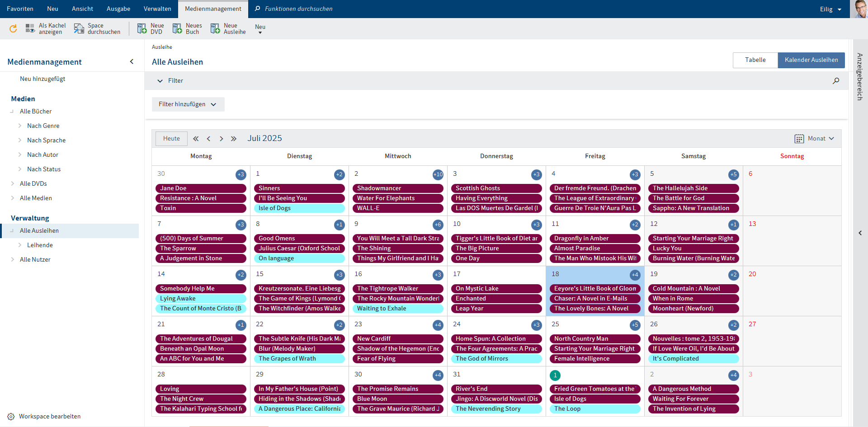
Task: Click Workspace bearbeiten link
Action: click(50, 417)
